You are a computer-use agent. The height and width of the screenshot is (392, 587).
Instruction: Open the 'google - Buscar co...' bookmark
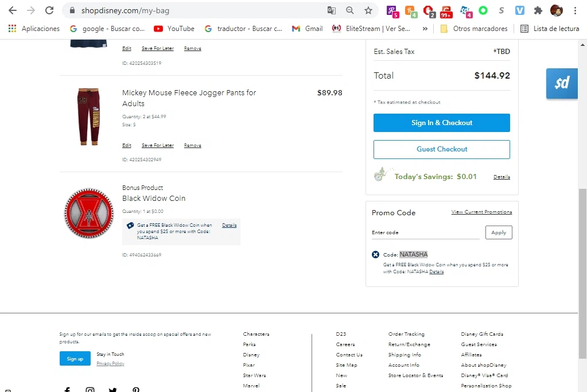[107, 29]
